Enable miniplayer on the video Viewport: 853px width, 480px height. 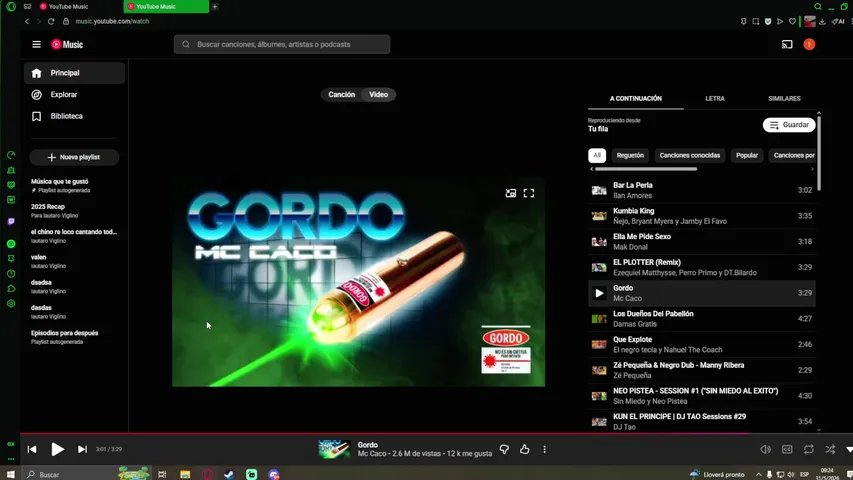[x=510, y=193]
